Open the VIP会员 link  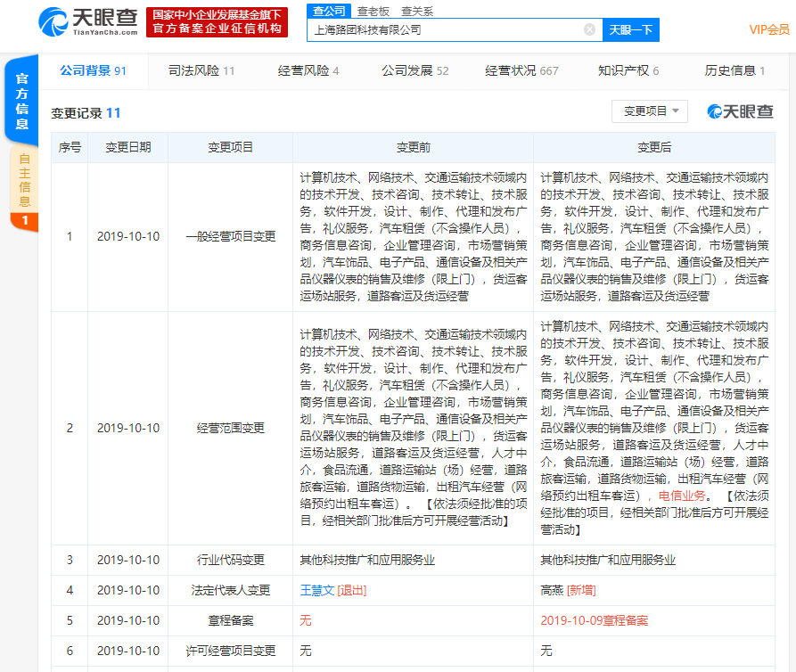click(x=769, y=29)
